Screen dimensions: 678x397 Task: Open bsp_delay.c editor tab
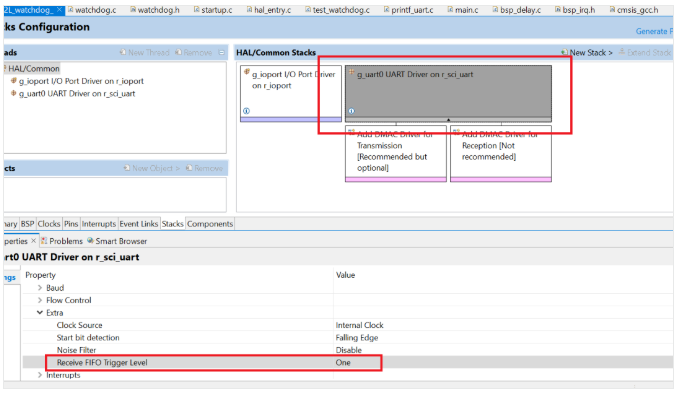coord(516,10)
